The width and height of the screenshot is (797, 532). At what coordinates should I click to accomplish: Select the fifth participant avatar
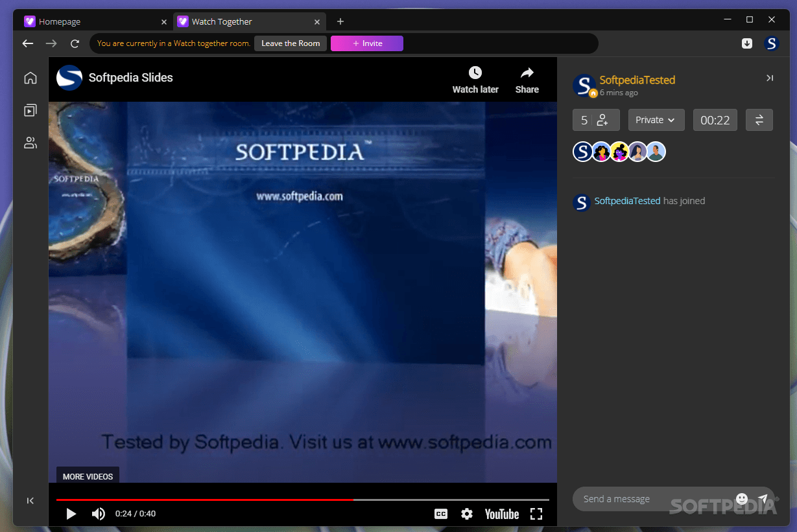pos(656,152)
